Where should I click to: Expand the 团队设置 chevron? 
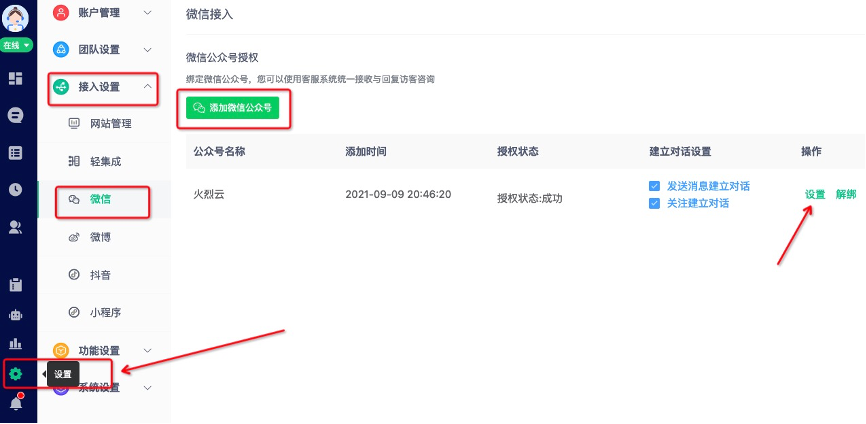click(147, 50)
